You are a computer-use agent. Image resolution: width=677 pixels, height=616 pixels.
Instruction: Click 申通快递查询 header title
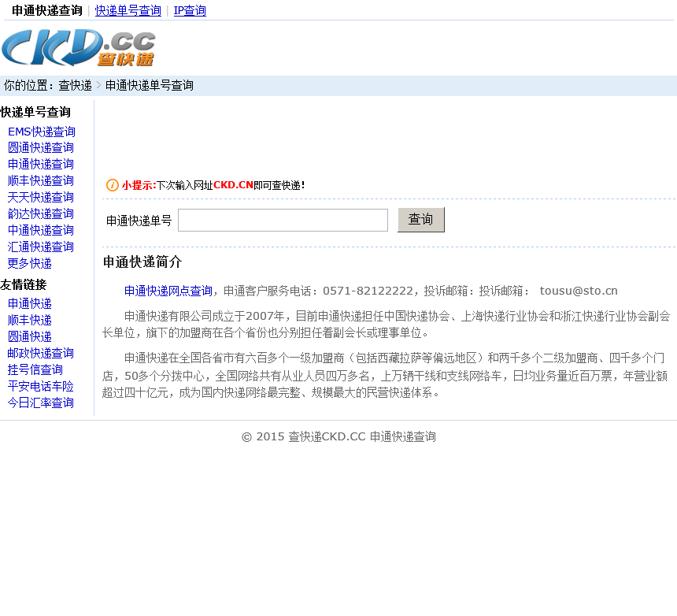[x=47, y=10]
